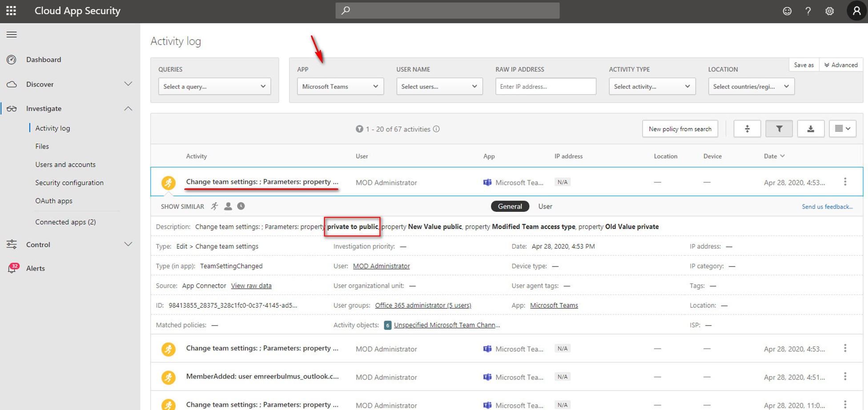868x410 pixels.
Task: Open Connected apps (2) in sidebar
Action: coord(65,222)
